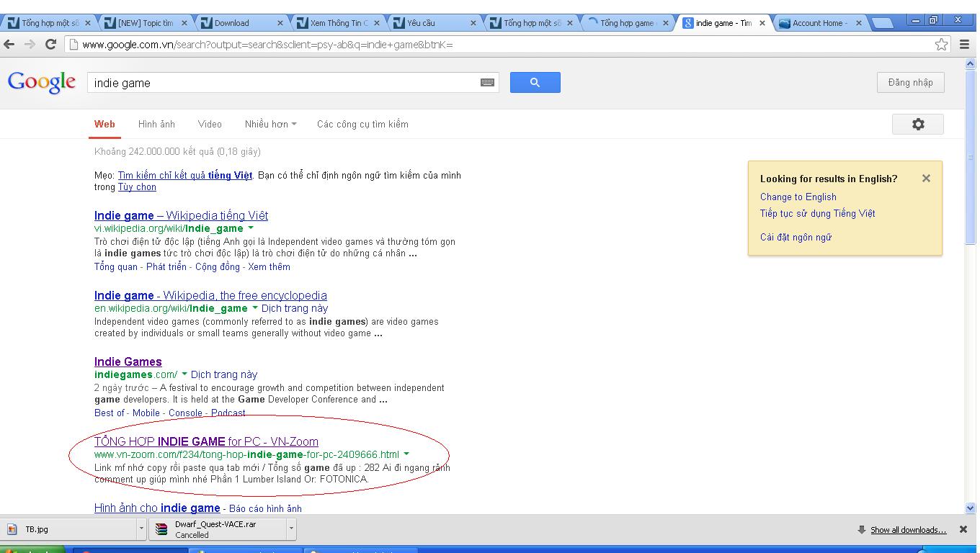Open the "Cộng đồng" sitelink
This screenshot has height=553, width=980.
click(x=218, y=266)
